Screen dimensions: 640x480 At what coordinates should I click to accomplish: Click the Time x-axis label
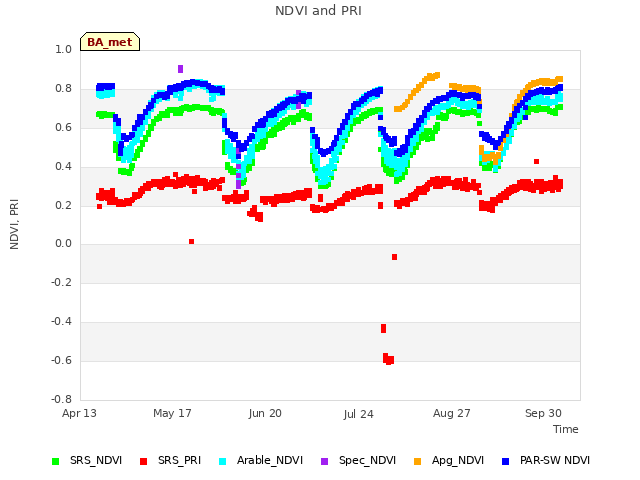coord(566,429)
